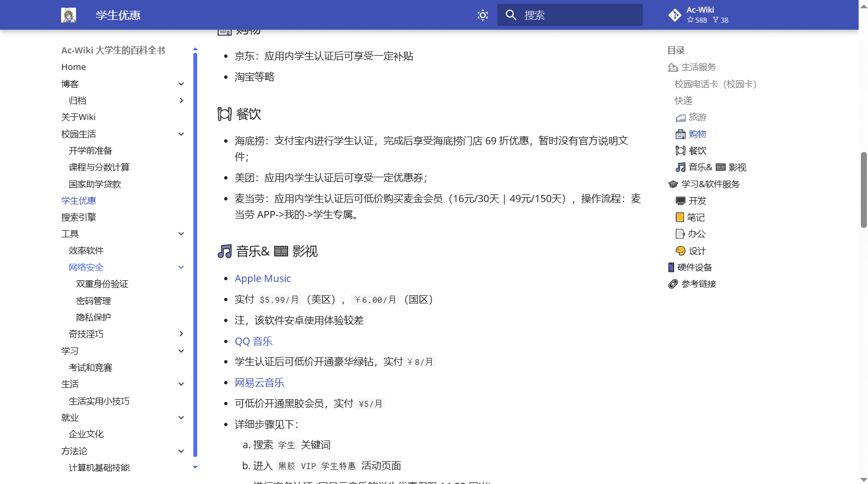Viewport: 868px width, 484px height.
Task: Open the Ac-Wiki repository link with 588 stars
Action: tap(707, 15)
